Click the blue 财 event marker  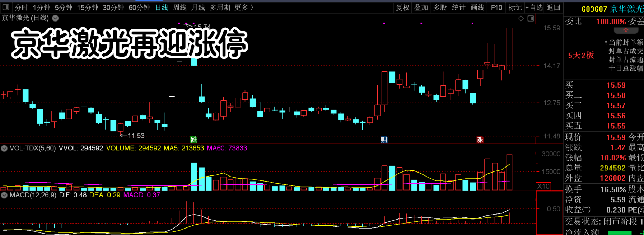coord(384,140)
